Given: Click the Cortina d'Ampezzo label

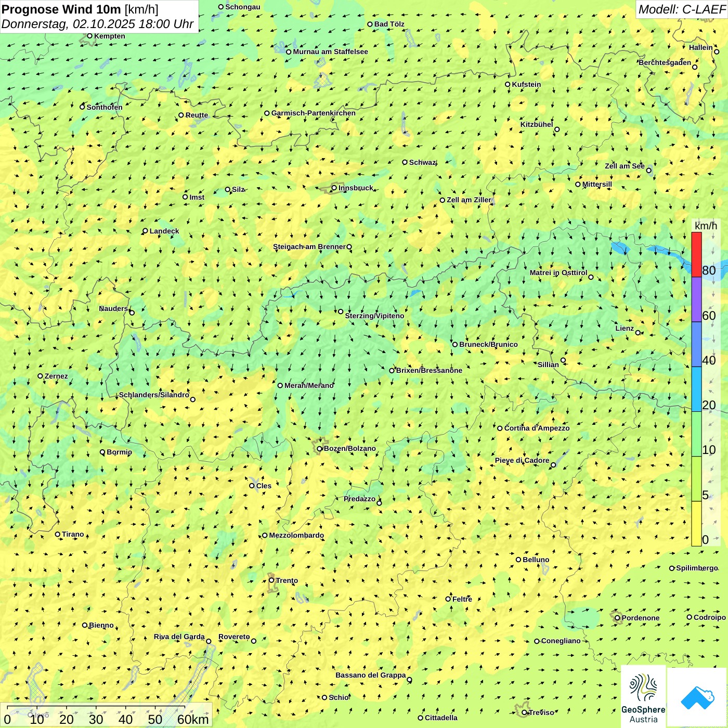Looking at the screenshot, I should click(x=537, y=428).
